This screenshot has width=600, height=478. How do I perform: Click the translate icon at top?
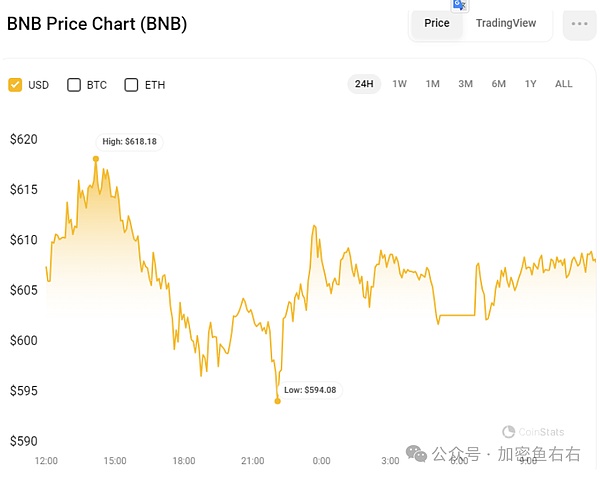[460, 5]
